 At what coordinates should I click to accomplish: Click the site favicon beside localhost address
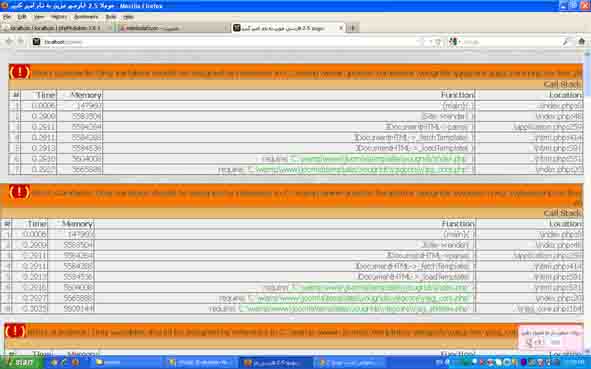pyautogui.click(x=37, y=42)
